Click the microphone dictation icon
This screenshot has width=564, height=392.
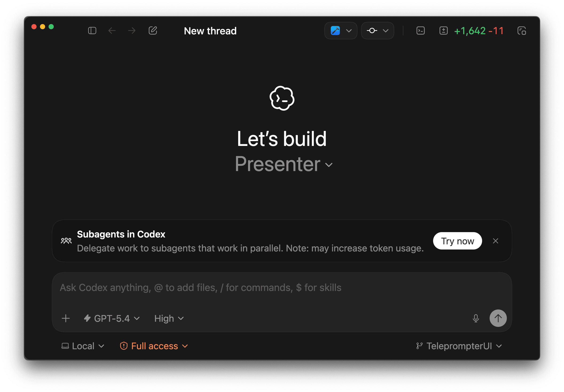coord(476,318)
